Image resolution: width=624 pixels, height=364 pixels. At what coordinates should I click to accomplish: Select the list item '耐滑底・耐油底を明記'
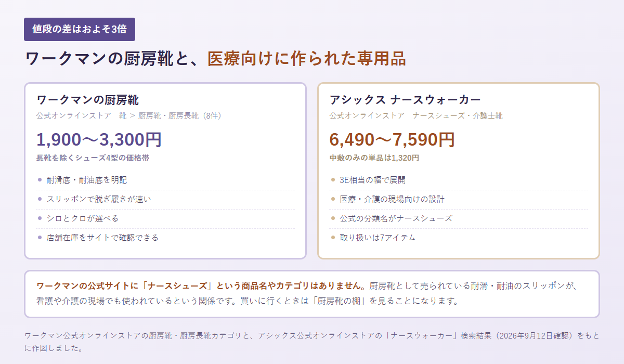166,180
